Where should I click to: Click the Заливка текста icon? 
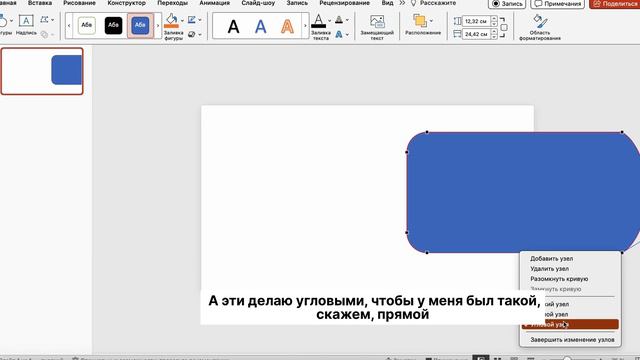(x=319, y=20)
